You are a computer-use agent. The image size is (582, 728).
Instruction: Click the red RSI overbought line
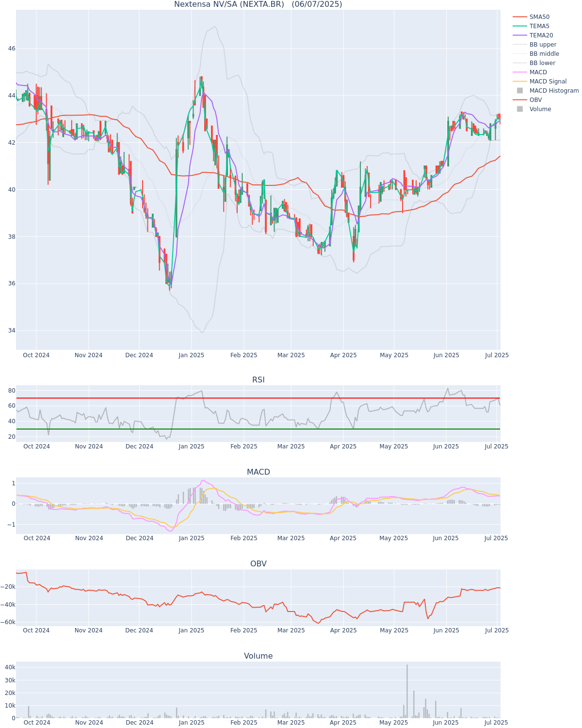(x=258, y=398)
